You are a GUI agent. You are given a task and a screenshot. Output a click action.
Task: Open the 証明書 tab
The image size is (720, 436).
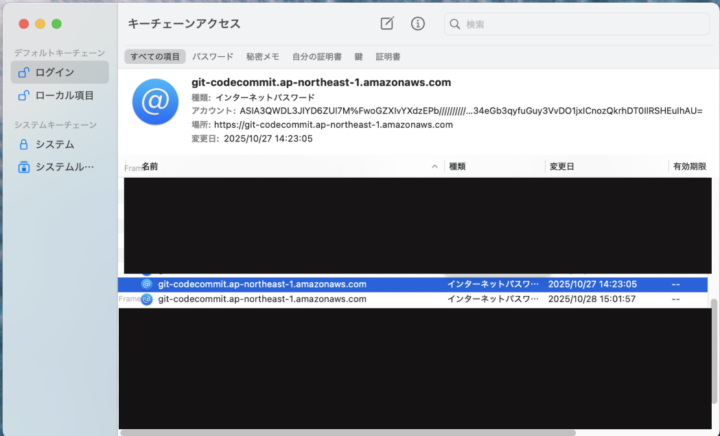click(x=388, y=57)
